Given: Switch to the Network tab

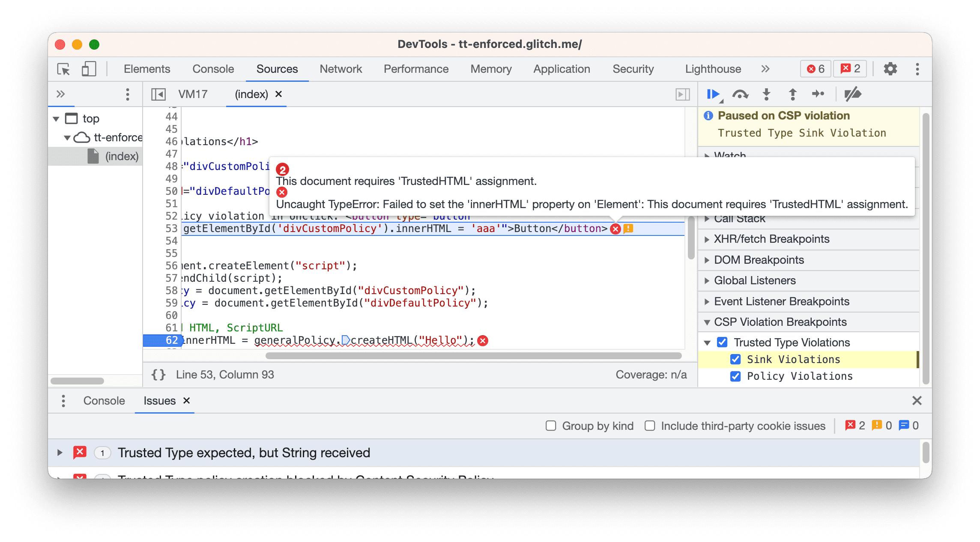Looking at the screenshot, I should point(340,69).
